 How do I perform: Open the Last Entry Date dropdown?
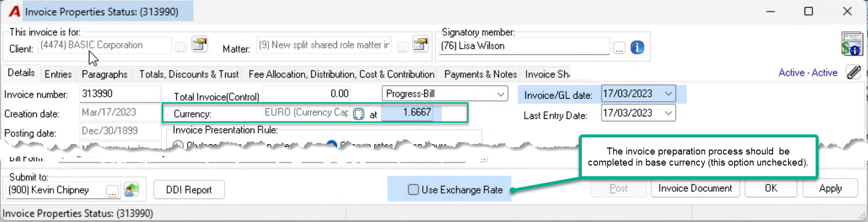coord(668,113)
